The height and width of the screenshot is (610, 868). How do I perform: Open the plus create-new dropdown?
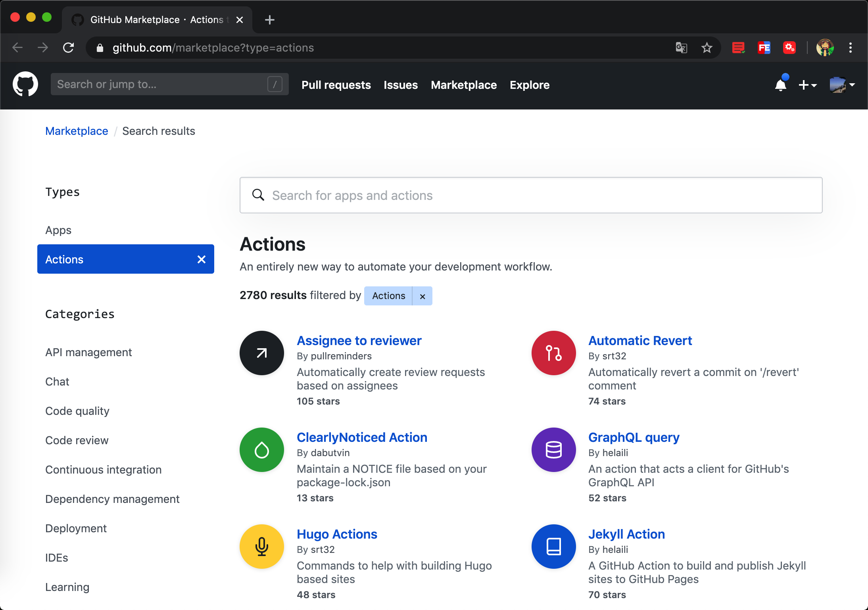807,85
